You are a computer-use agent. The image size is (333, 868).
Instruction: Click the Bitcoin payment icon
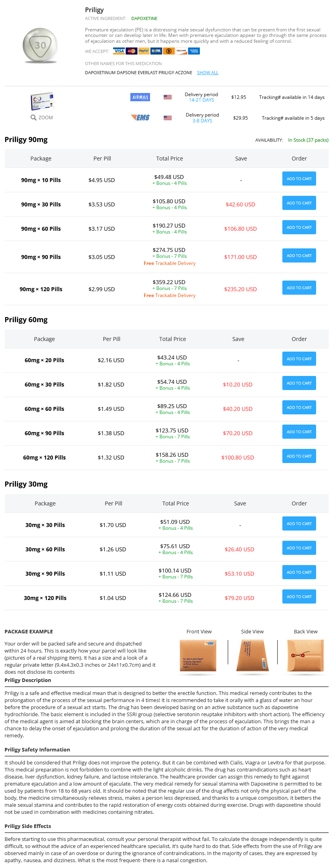point(169,51)
